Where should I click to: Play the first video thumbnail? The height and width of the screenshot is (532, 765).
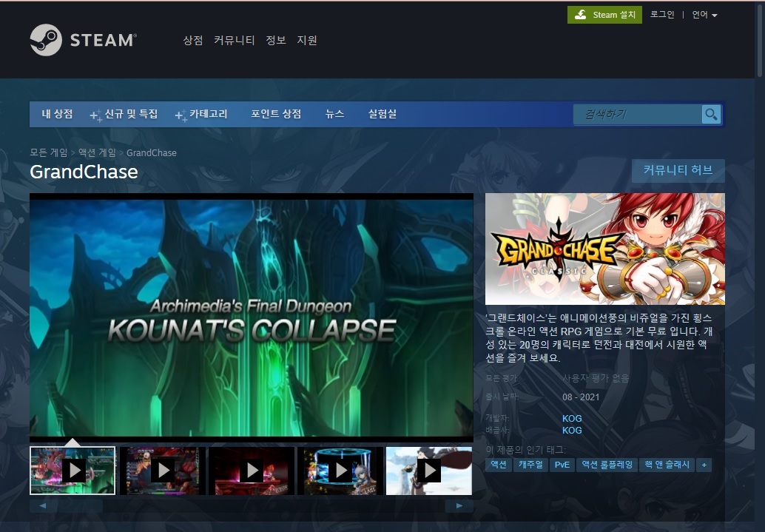click(x=73, y=471)
